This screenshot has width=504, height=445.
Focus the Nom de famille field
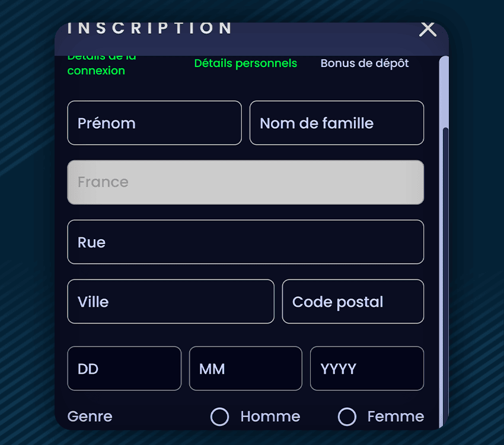click(x=336, y=123)
